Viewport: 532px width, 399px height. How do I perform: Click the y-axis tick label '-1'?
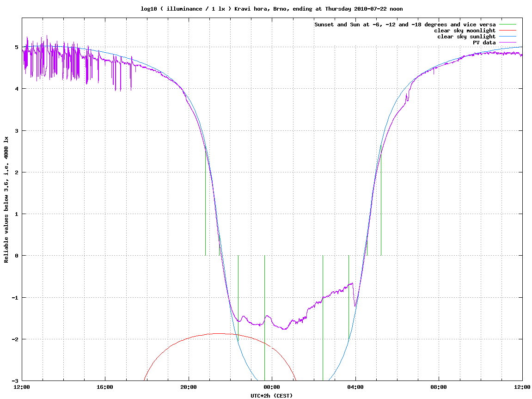pos(15,298)
